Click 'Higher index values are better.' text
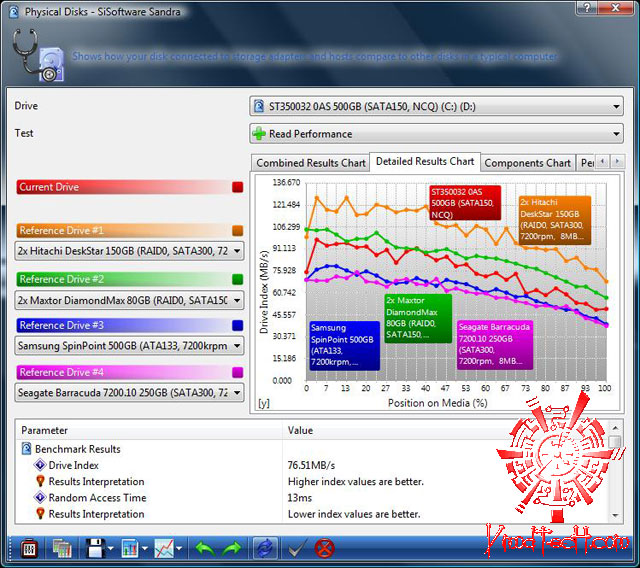The height and width of the screenshot is (568, 640). (356, 482)
